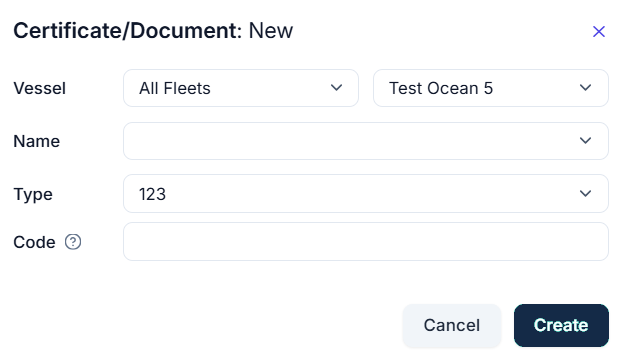The image size is (624, 363).
Task: Click the chevron arrow in Test Ocean 5 box
Action: click(x=585, y=88)
